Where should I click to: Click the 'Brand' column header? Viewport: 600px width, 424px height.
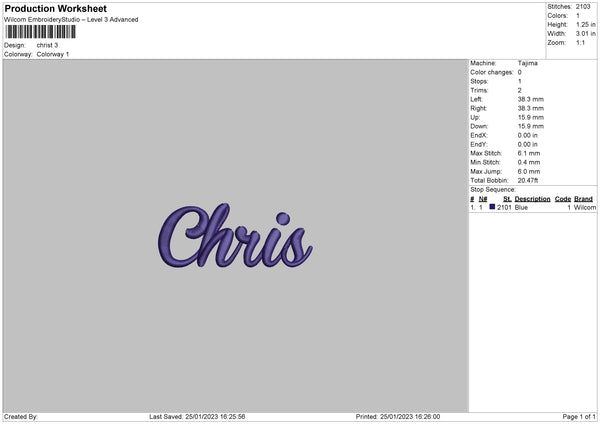point(584,199)
